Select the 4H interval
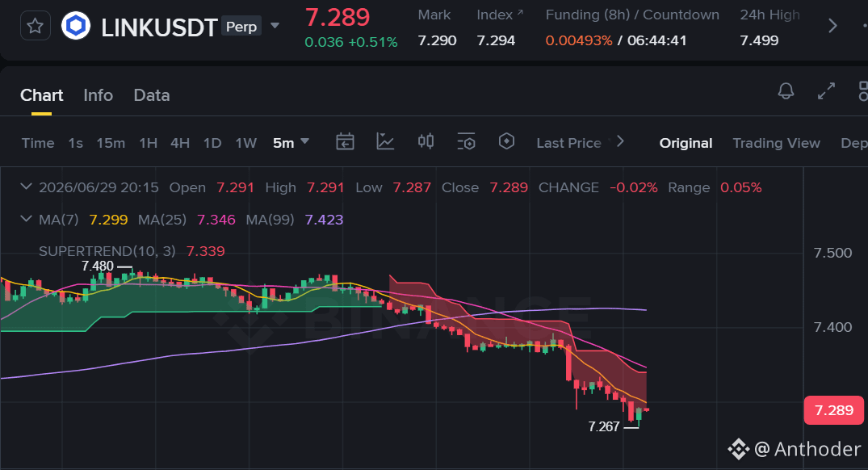Image resolution: width=868 pixels, height=470 pixels. point(180,143)
